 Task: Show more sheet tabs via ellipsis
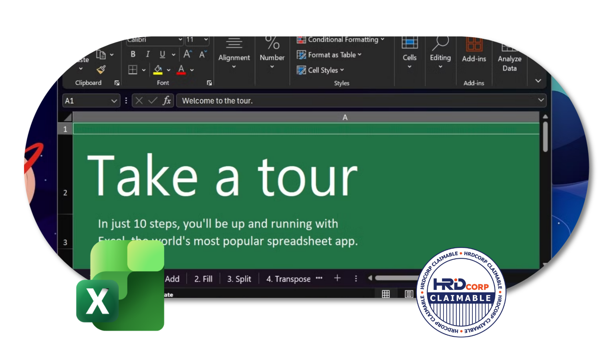[x=319, y=278]
